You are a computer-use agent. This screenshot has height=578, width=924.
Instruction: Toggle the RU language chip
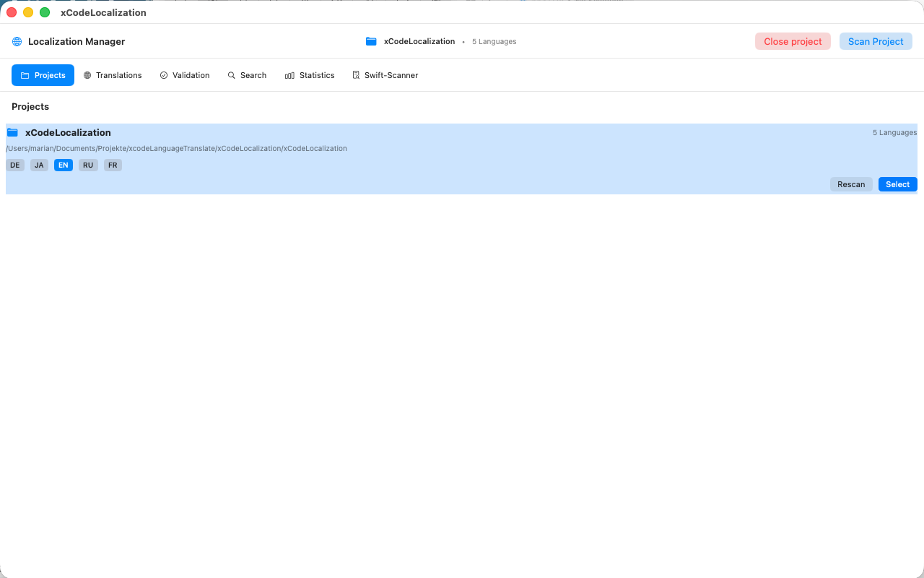click(x=87, y=165)
